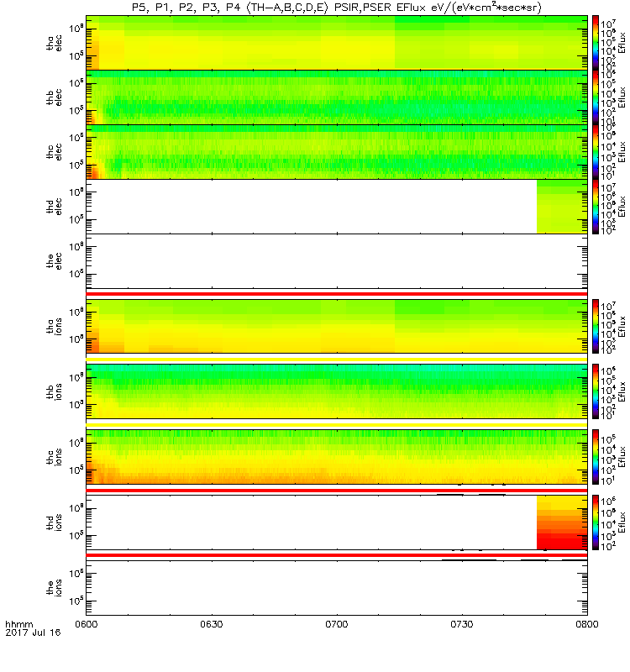Click the thc ions color bar
This screenshot has width=630, height=672.
(596, 457)
